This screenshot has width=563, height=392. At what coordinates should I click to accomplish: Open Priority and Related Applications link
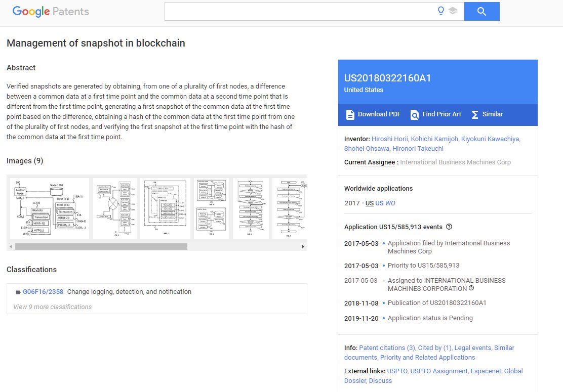pyautogui.click(x=427, y=357)
